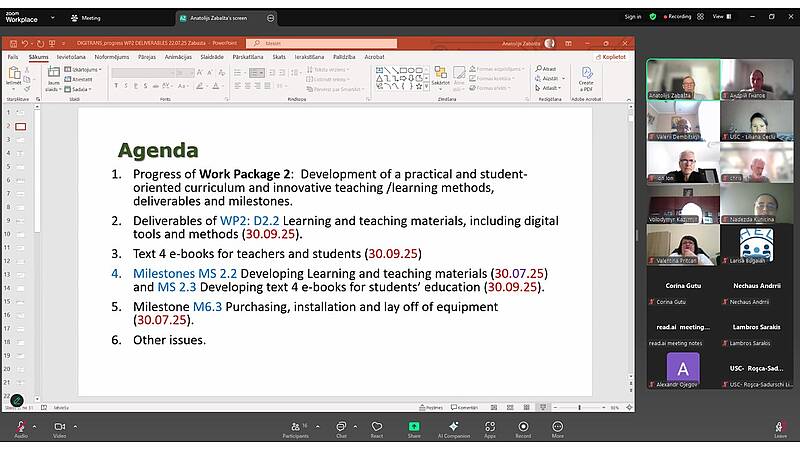Click the green encryption shield icon
800x450 pixels.
[x=653, y=17]
